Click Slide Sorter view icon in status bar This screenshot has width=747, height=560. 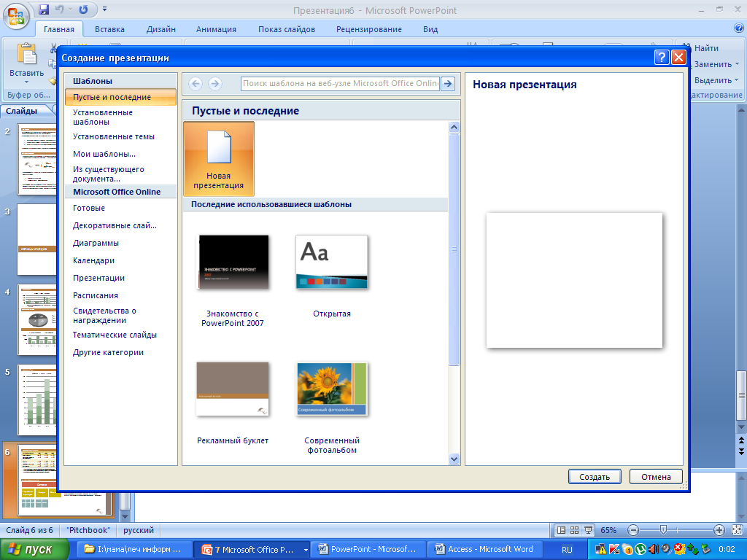pos(575,530)
